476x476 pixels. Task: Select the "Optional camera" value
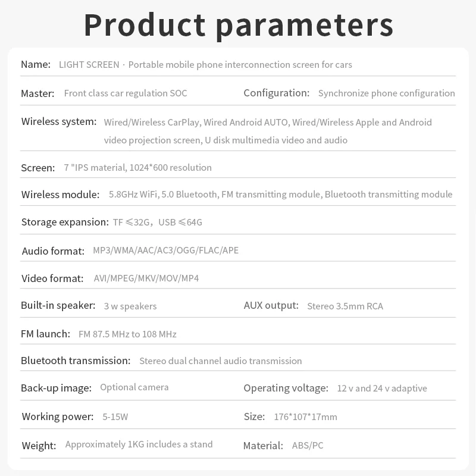(134, 387)
